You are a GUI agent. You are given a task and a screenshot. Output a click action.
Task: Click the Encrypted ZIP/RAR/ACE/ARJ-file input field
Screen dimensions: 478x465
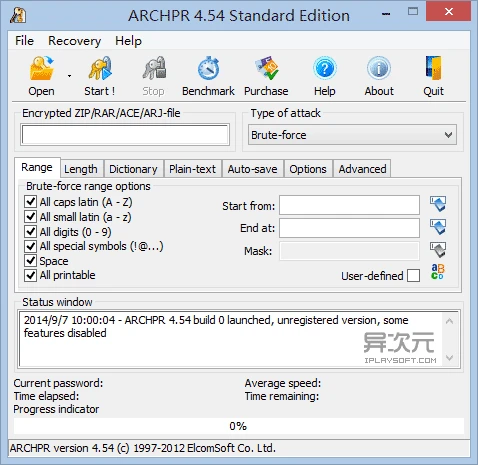point(125,135)
